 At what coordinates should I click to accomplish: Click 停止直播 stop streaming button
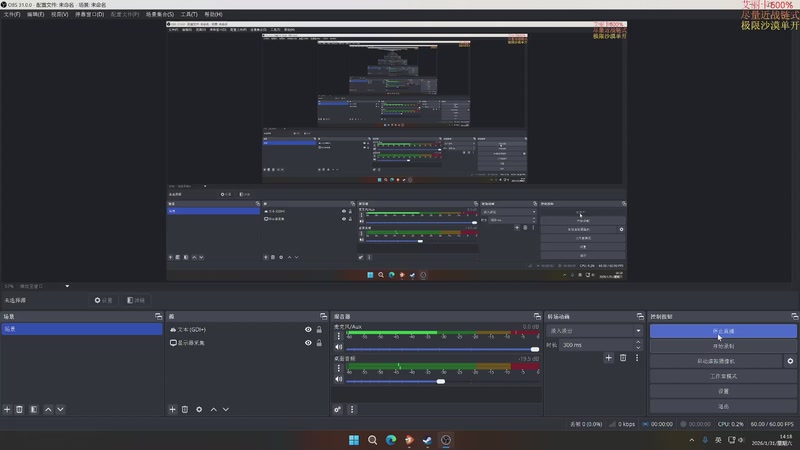click(723, 331)
